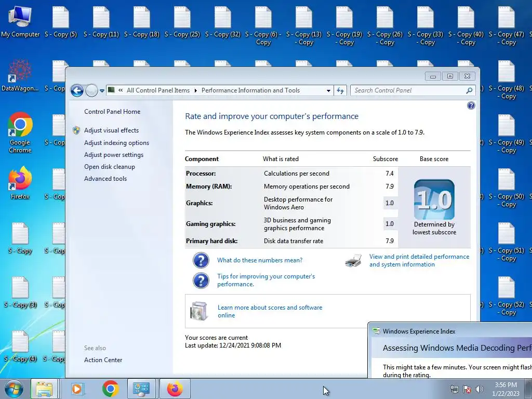Select the Google Chrome desktop shortcut

click(20, 132)
